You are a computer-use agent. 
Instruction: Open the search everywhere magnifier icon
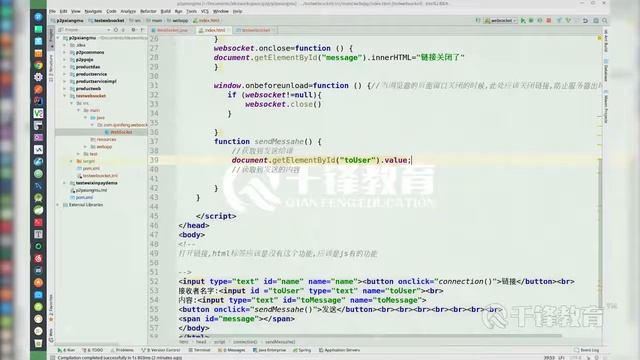click(x=605, y=20)
